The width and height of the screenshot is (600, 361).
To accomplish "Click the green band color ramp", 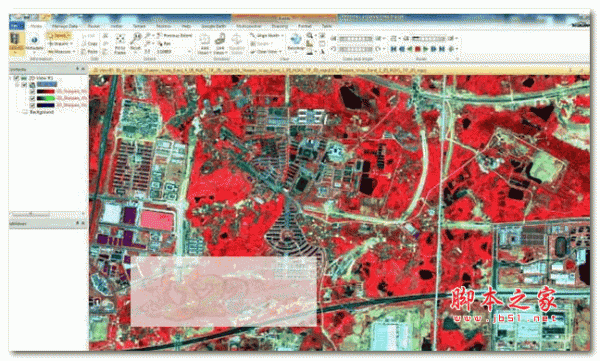I will coord(46,98).
